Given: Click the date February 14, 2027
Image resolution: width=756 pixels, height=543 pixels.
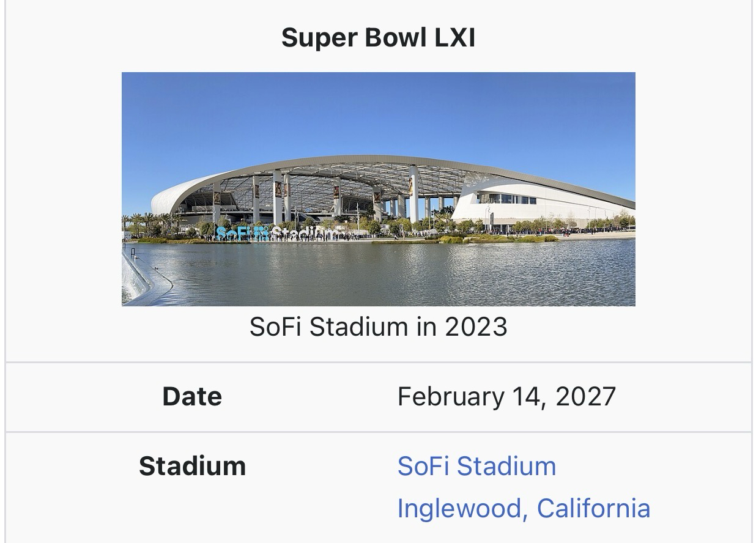Looking at the screenshot, I should (x=506, y=396).
